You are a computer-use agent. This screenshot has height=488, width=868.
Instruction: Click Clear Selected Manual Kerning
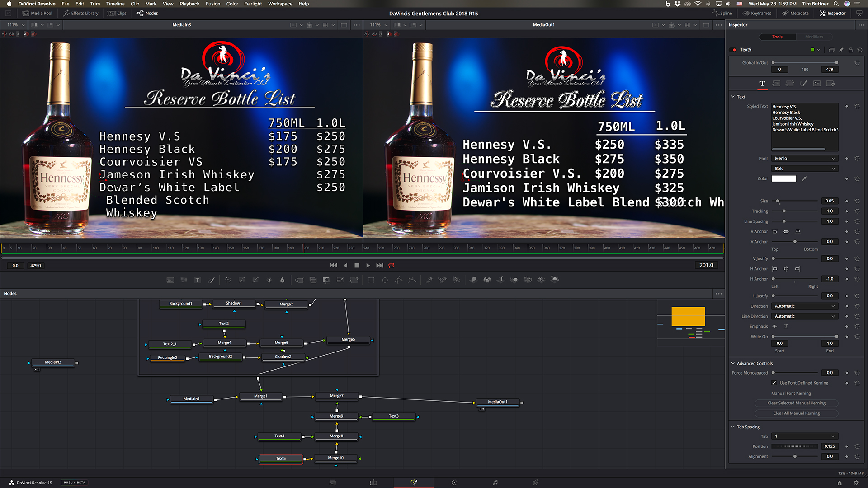(x=796, y=403)
